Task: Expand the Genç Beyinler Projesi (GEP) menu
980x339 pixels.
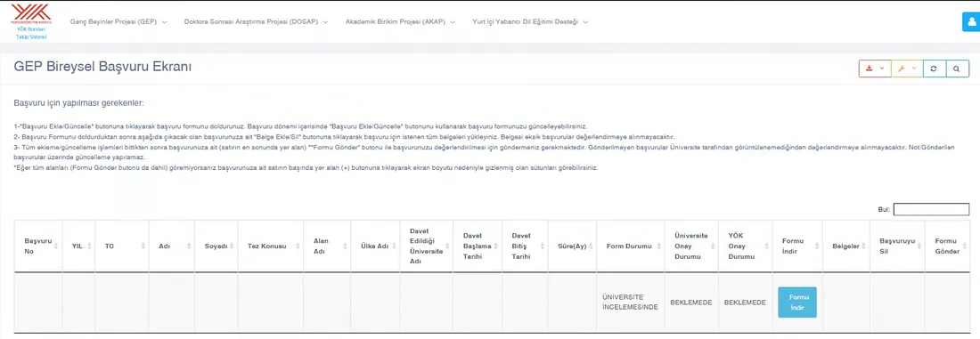Action: (x=118, y=22)
